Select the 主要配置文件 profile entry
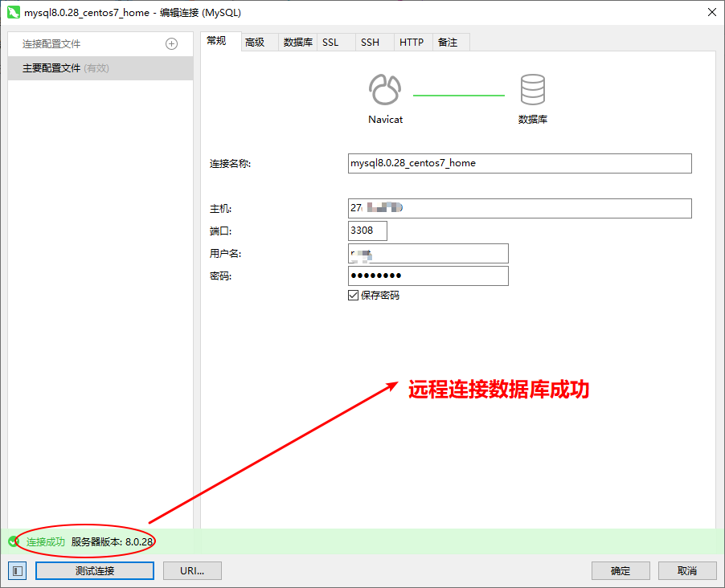Screen dimensions: 725x588 coord(100,68)
